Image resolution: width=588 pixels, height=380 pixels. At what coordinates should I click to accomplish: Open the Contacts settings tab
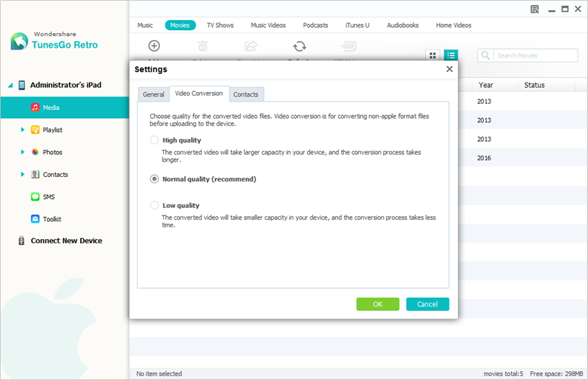[x=246, y=95]
